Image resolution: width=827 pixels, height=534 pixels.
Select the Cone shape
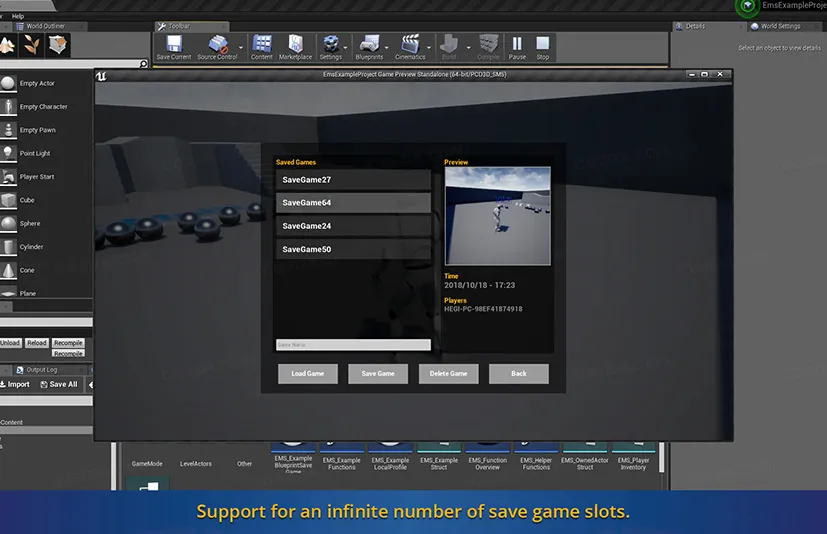coord(46,270)
